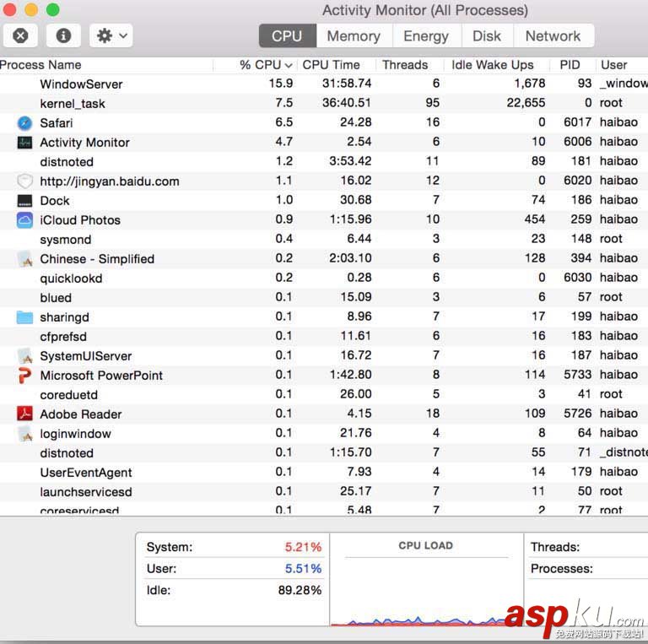Select the sharingd process name
648x644 pixels.
click(x=64, y=317)
